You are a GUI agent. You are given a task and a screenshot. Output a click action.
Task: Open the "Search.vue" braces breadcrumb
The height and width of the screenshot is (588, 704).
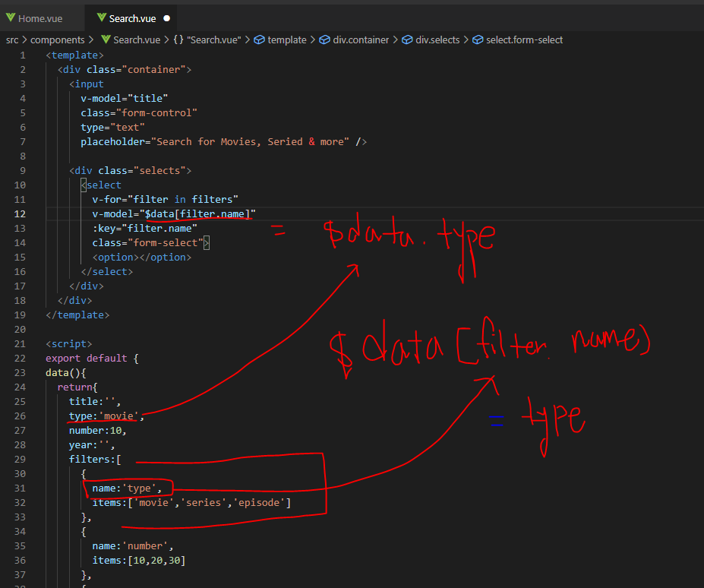(213, 40)
